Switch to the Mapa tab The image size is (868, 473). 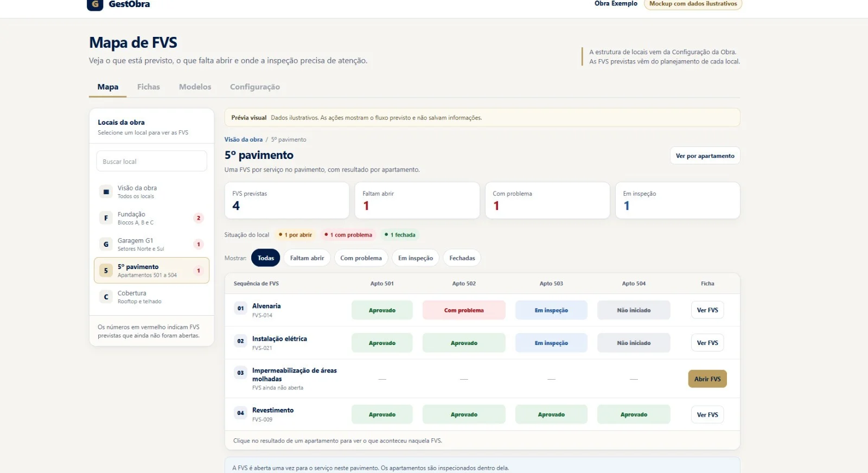[x=108, y=87]
